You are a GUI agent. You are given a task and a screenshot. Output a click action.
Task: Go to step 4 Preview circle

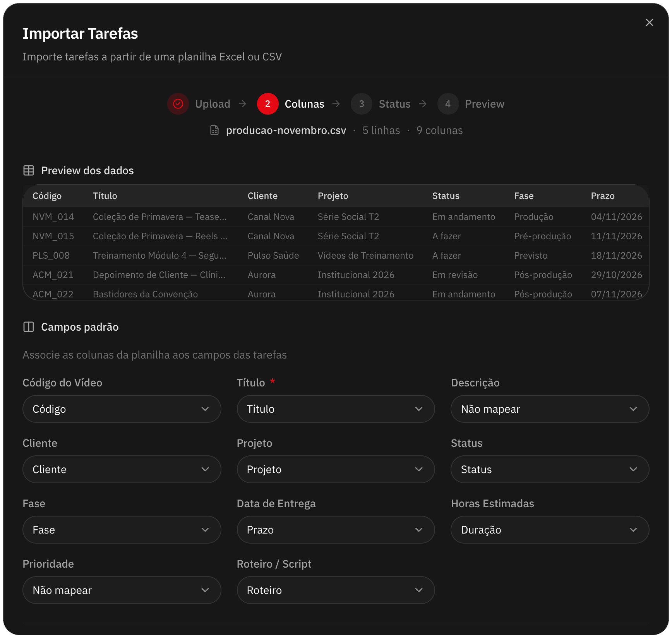tap(448, 104)
